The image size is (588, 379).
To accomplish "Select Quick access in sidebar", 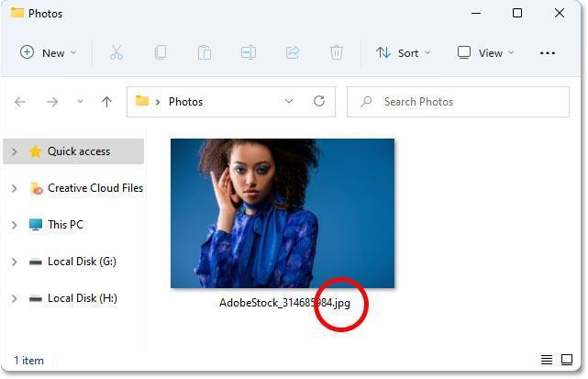I will (73, 151).
